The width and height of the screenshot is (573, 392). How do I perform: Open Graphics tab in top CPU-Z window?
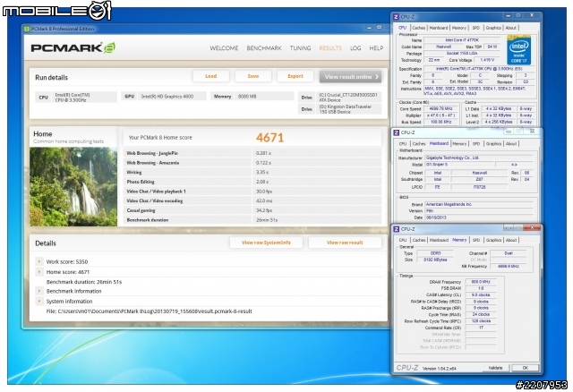coord(493,28)
